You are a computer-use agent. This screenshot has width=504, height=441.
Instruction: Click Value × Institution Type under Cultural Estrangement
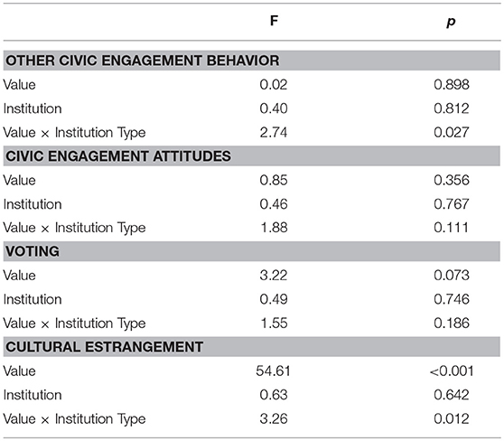75,419
